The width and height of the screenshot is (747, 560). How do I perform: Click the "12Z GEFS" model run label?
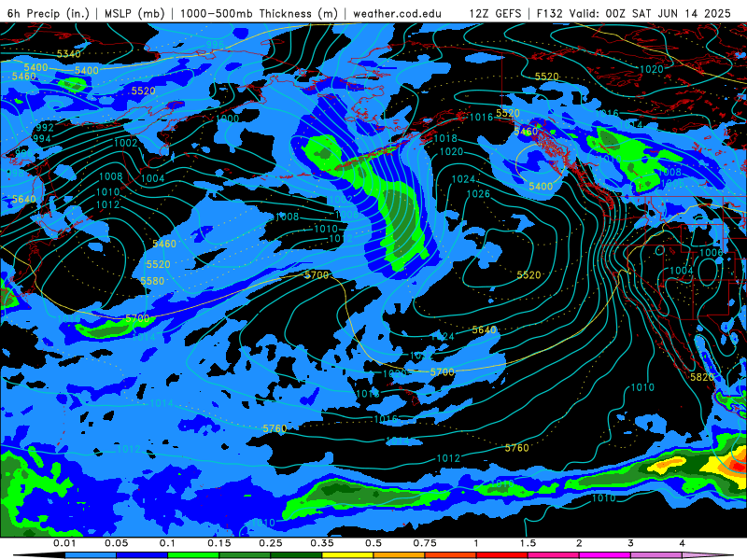[495, 13]
